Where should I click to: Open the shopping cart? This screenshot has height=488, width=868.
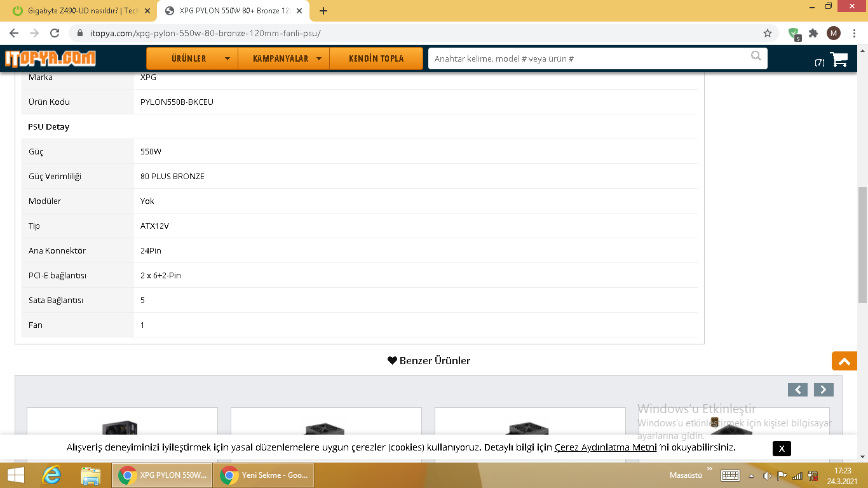tap(839, 60)
